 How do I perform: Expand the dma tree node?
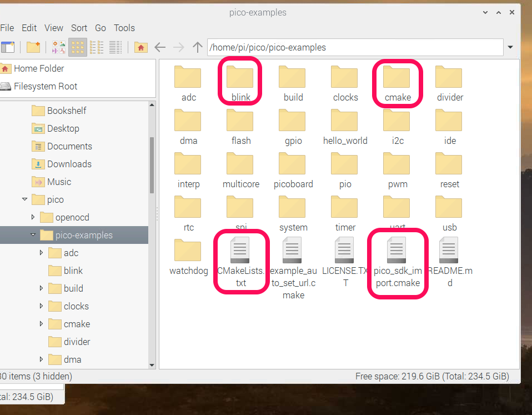(x=41, y=359)
